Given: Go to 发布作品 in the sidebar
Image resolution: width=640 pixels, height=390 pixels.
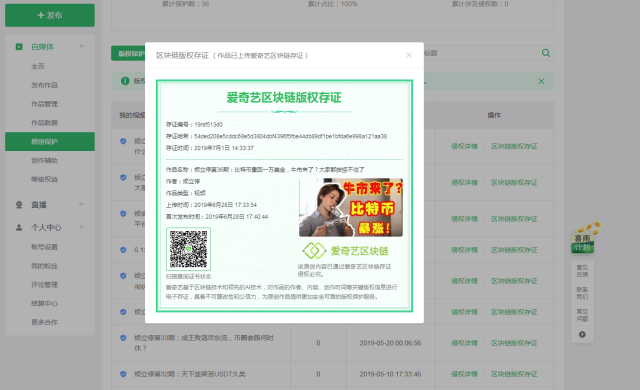Looking at the screenshot, I should click(44, 85).
